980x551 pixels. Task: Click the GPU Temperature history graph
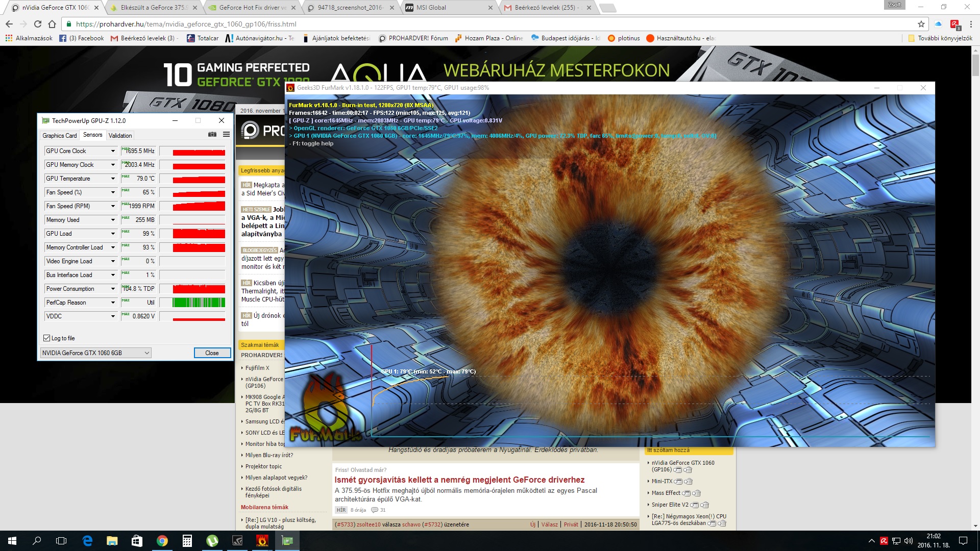pyautogui.click(x=192, y=179)
